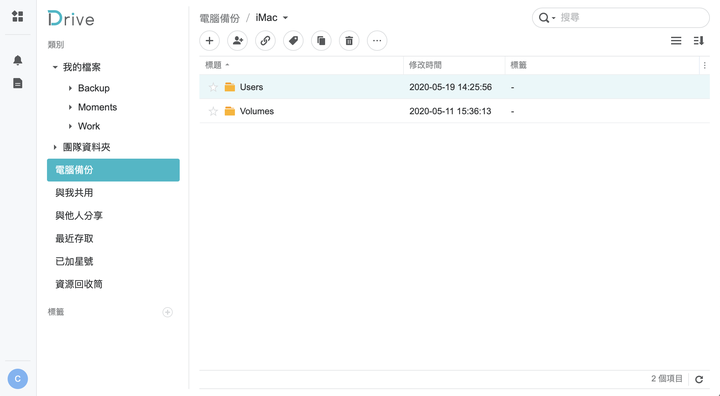Click the get link icon
Viewport: 720px width, 396px height.
[265, 41]
